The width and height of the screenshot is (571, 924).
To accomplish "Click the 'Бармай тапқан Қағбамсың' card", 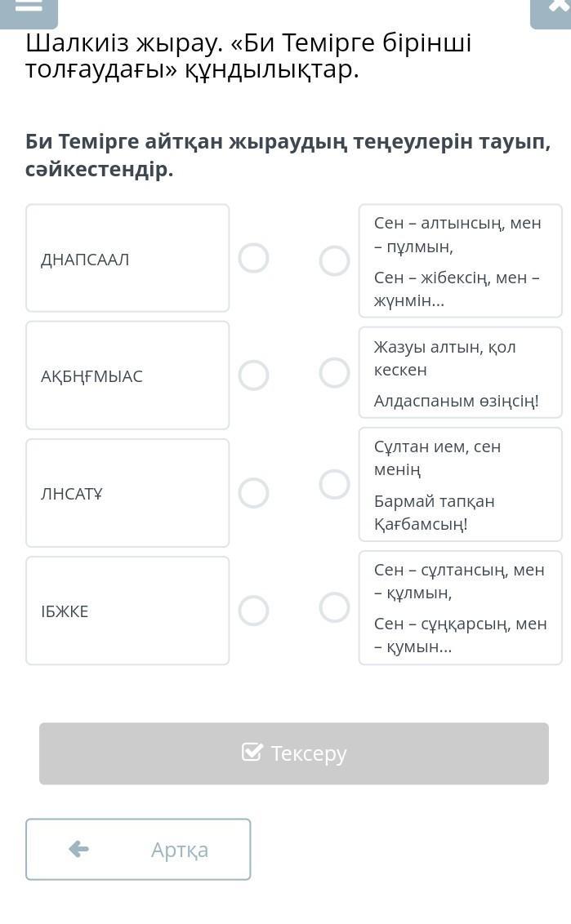I will click(x=460, y=484).
